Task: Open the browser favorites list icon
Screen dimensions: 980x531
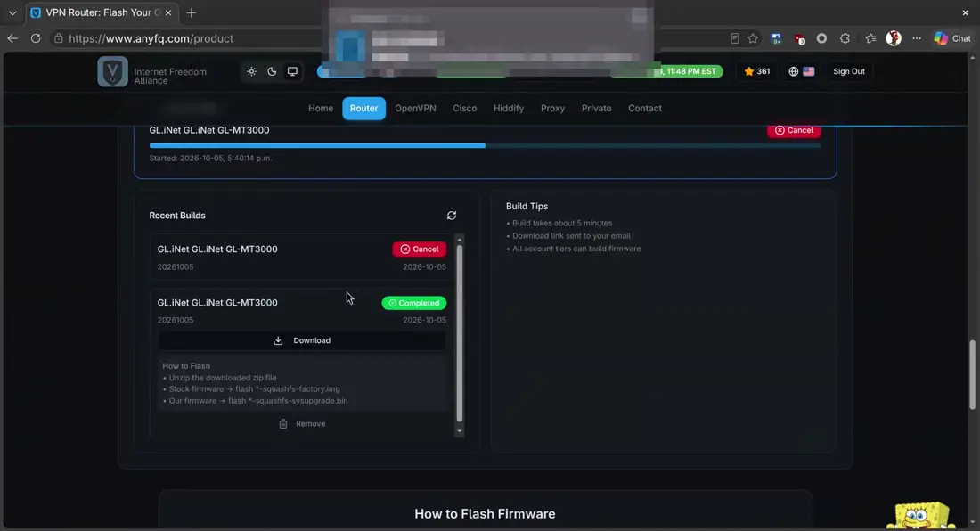Action: 870,38
